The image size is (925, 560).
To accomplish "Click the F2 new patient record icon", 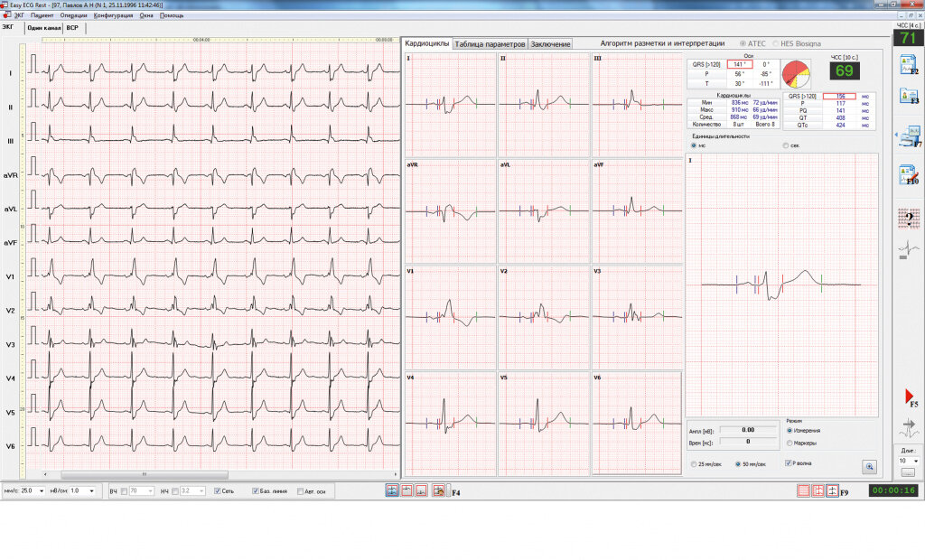I will pos(908,64).
